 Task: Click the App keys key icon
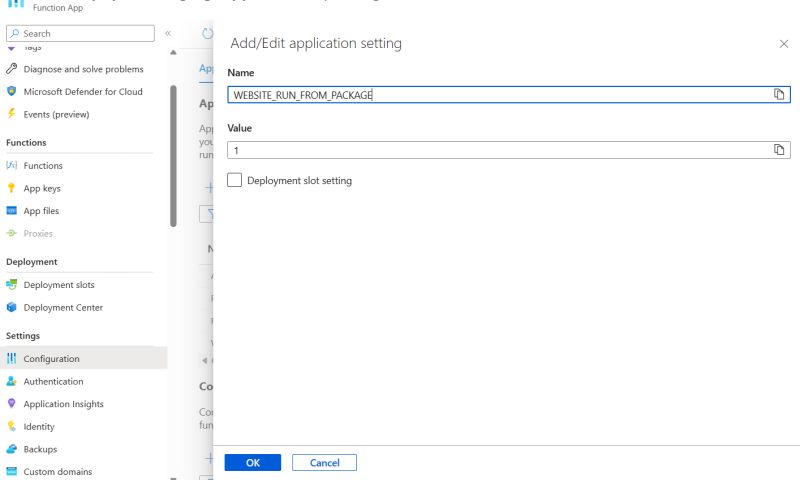coord(11,188)
